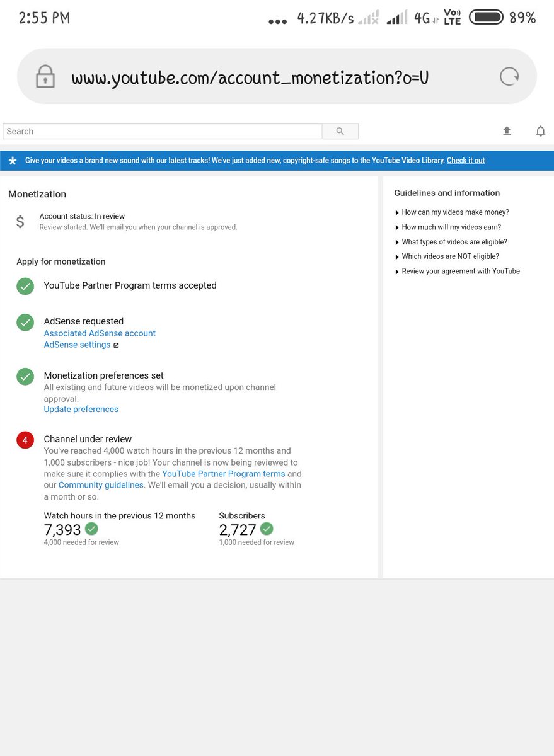Click the 2,727 subscribers value
Image resolution: width=554 pixels, height=756 pixels.
click(x=238, y=530)
